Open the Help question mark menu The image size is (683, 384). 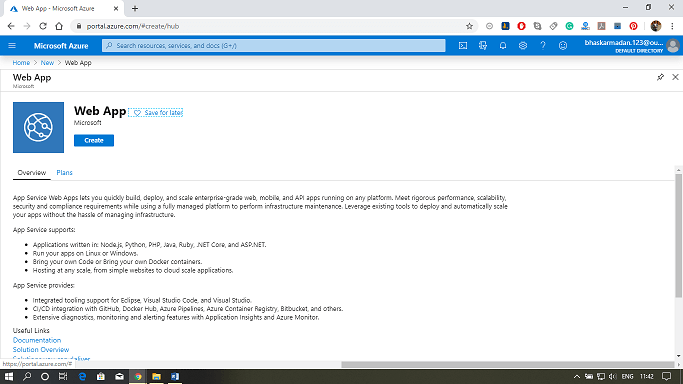[x=543, y=46]
